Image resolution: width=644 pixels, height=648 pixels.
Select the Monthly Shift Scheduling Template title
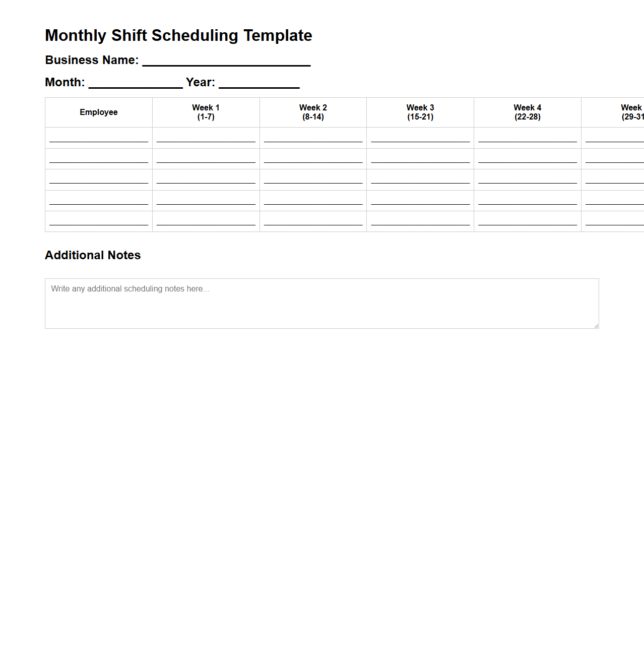pyautogui.click(x=178, y=35)
